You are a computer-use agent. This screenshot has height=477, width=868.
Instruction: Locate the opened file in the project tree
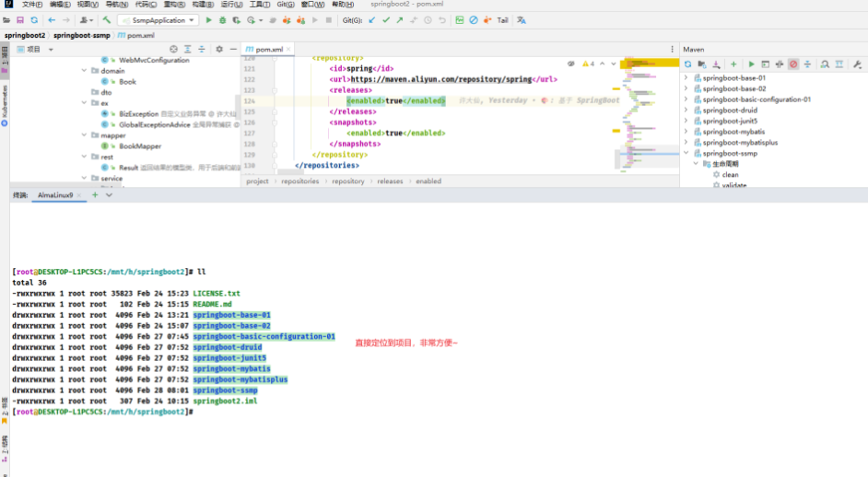(174, 49)
